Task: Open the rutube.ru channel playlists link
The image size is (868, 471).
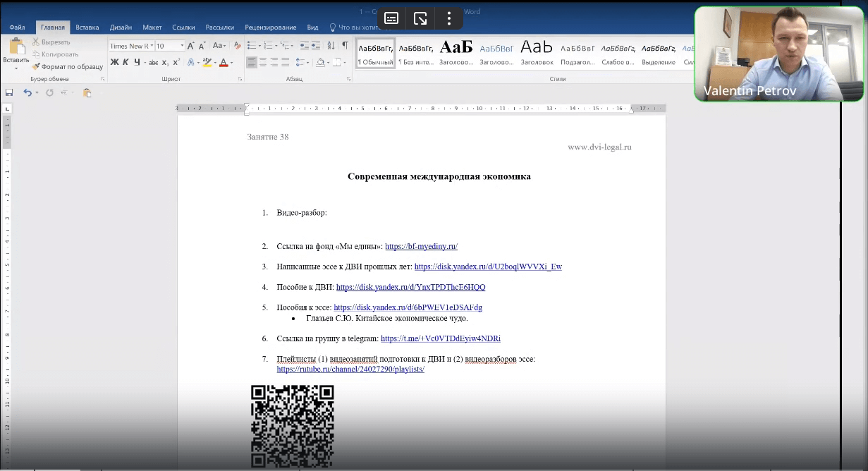Action: [x=350, y=369]
